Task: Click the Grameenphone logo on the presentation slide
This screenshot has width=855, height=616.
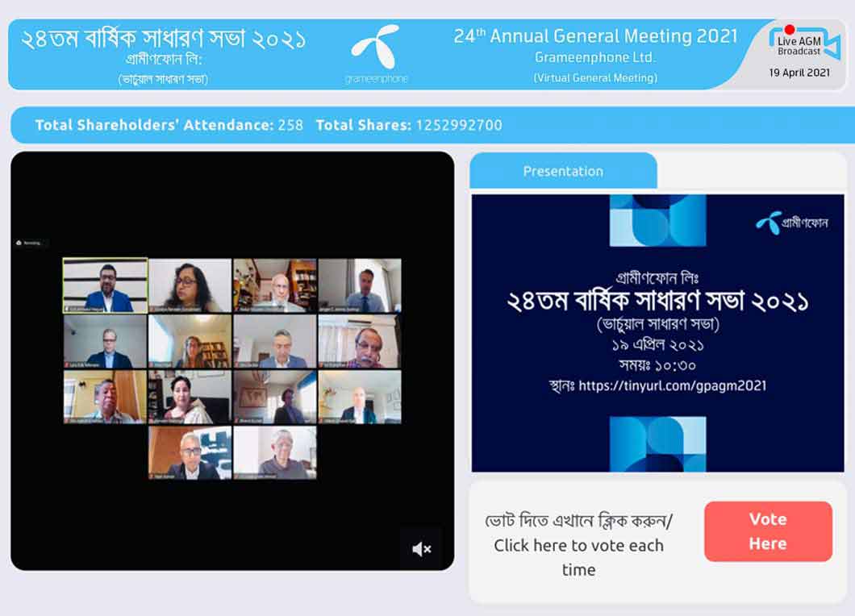Action: click(792, 223)
